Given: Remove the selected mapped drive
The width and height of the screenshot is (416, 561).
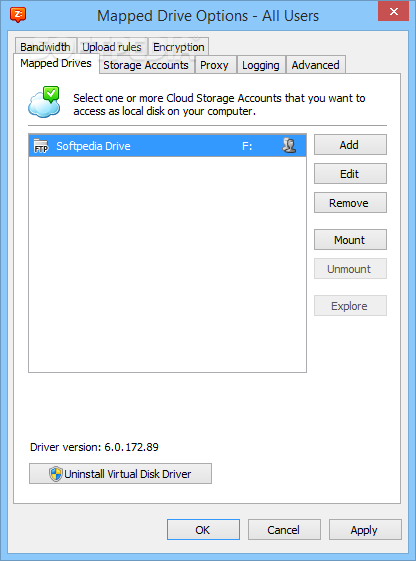Looking at the screenshot, I should (x=350, y=203).
